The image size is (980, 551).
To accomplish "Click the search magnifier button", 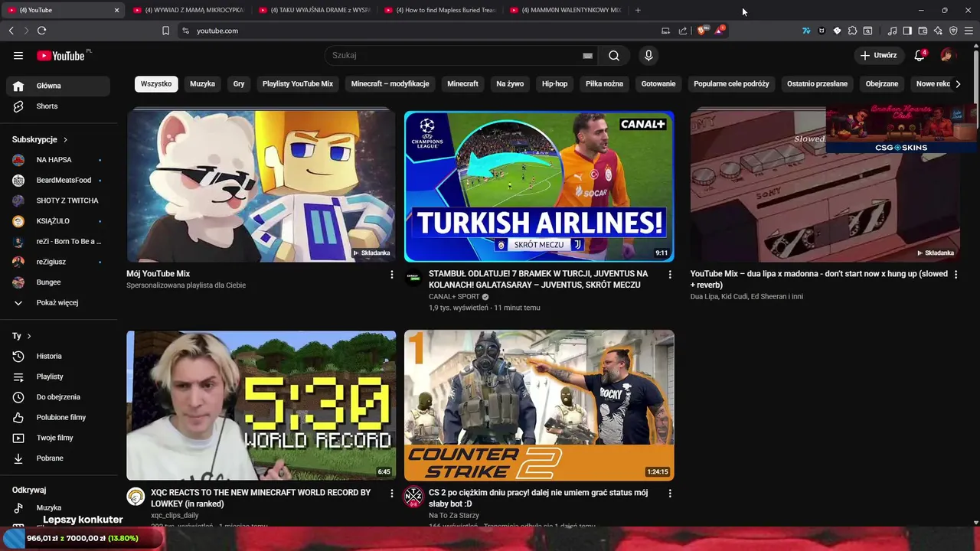I will (x=614, y=55).
